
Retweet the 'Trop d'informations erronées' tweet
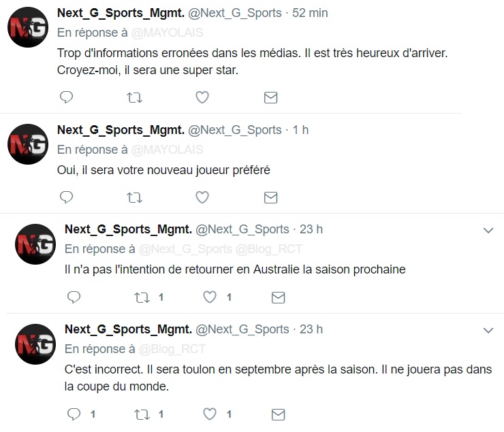point(134,97)
